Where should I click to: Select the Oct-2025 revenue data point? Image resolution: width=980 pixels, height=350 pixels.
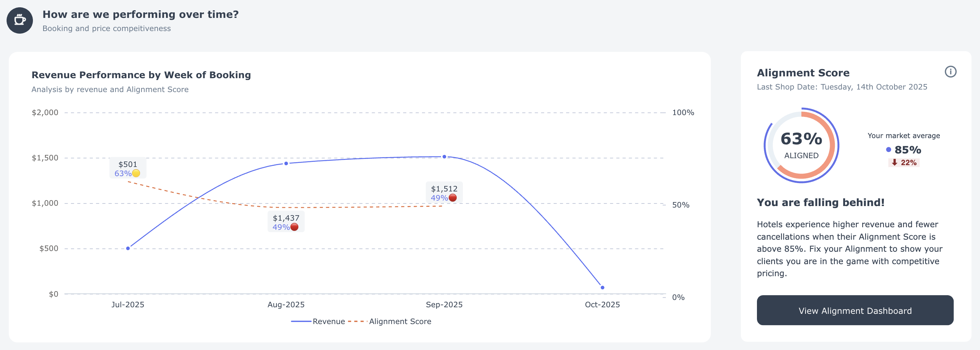(602, 287)
